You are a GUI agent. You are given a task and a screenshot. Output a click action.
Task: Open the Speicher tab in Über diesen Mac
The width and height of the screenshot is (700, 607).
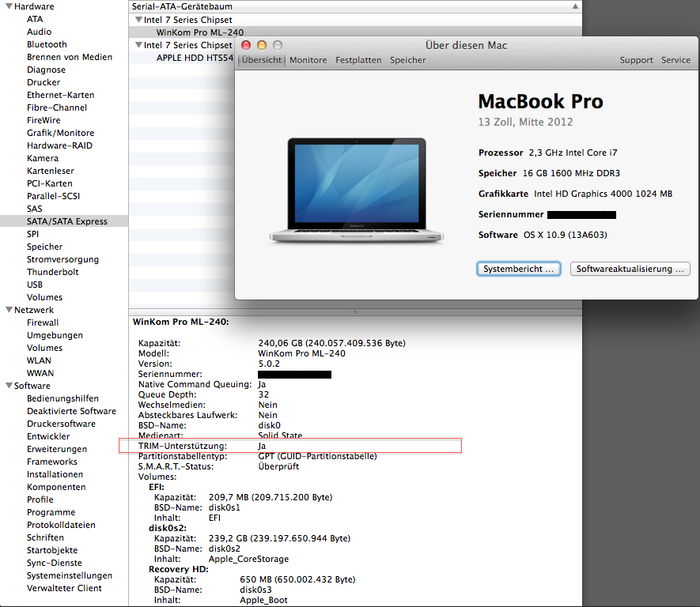pos(407,60)
